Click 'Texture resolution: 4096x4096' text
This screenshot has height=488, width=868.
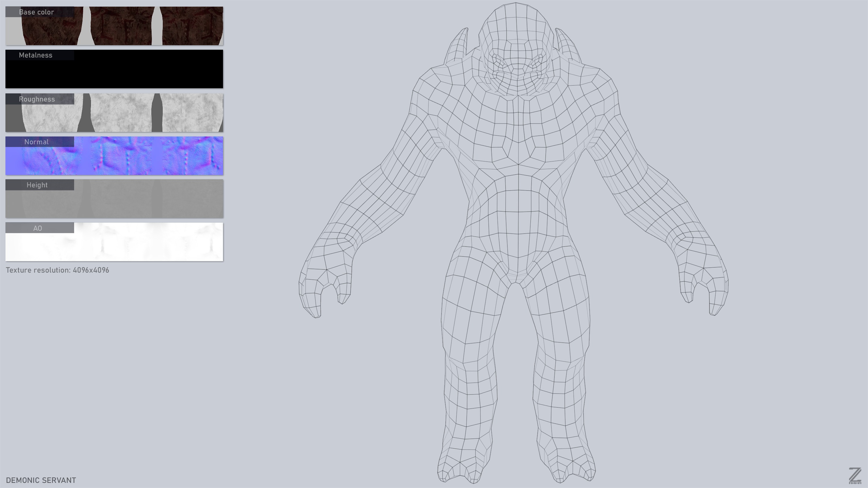tap(57, 270)
